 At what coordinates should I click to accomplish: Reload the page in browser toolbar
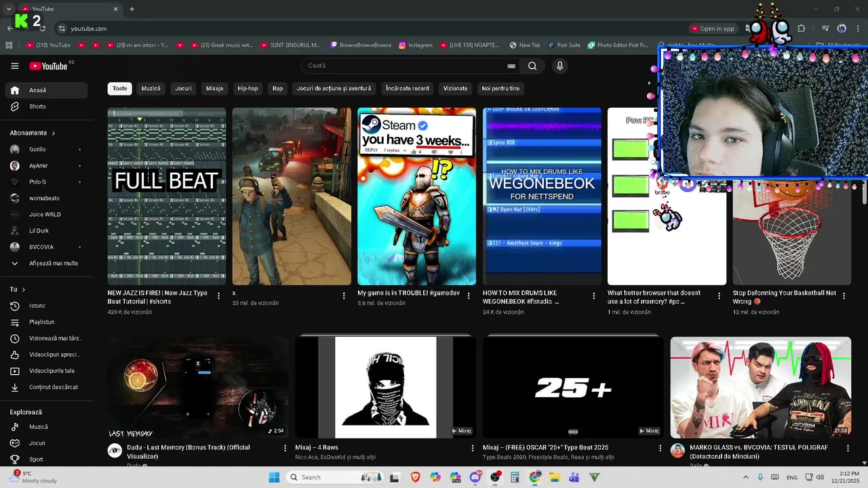pyautogui.click(x=42, y=28)
